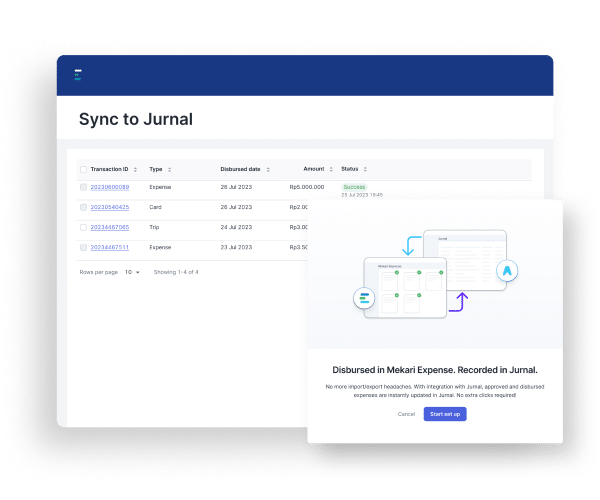The width and height of the screenshot is (600, 500).
Task: Check the box for transaction 20230540425
Action: [83, 207]
